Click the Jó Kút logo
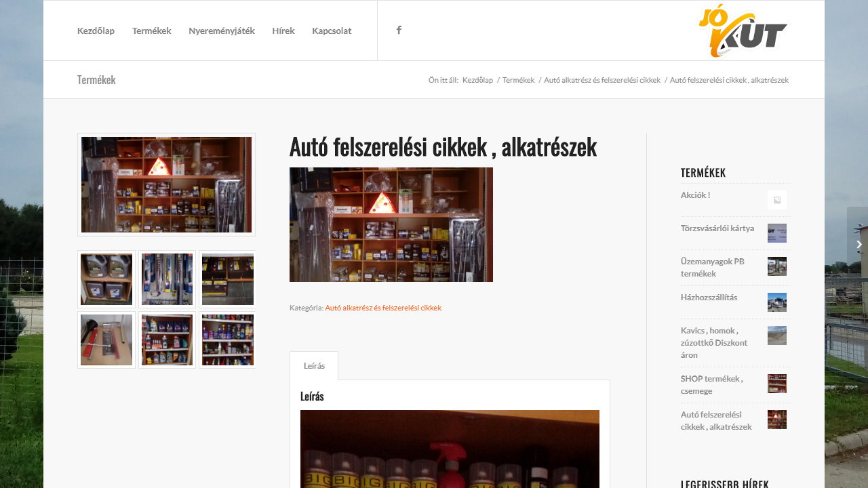Screen dimensions: 868x488 [x=743, y=30]
